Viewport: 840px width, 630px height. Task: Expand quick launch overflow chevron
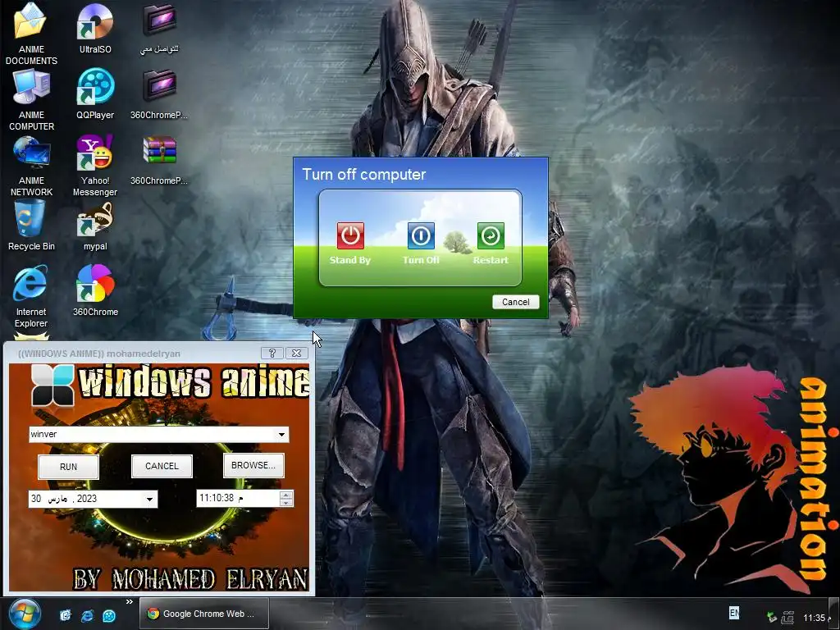(129, 602)
